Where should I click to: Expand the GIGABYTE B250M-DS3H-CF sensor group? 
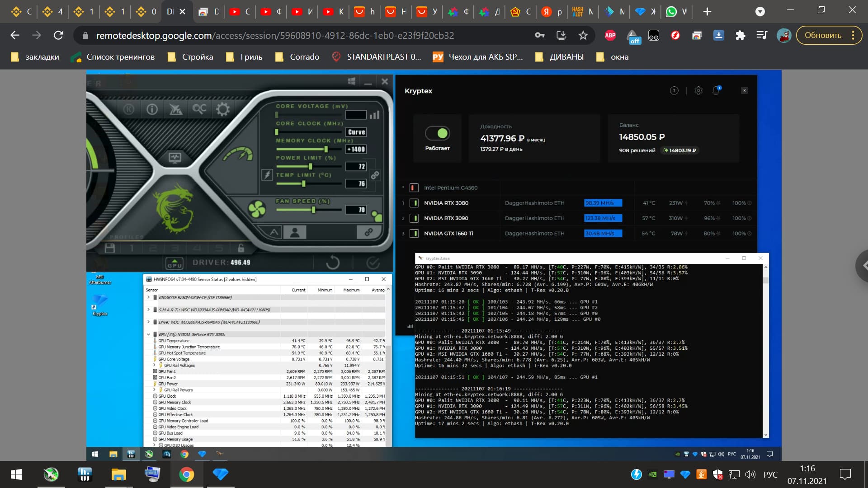pos(148,297)
